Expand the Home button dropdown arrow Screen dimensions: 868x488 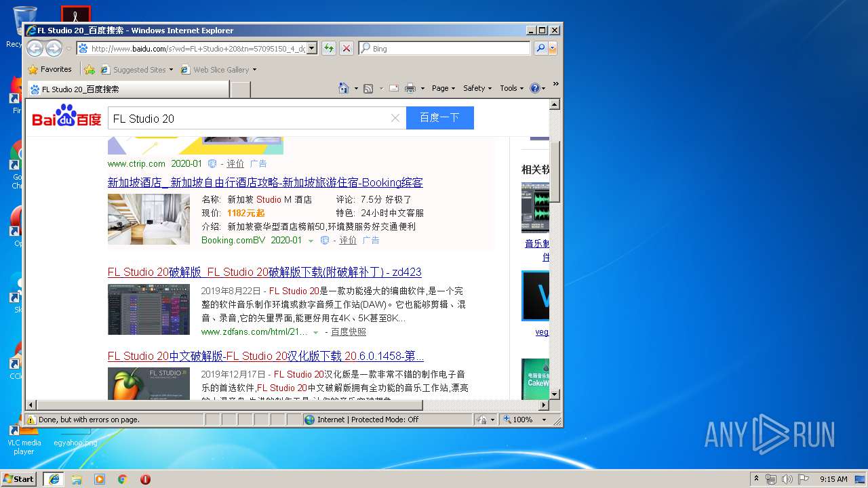click(356, 89)
